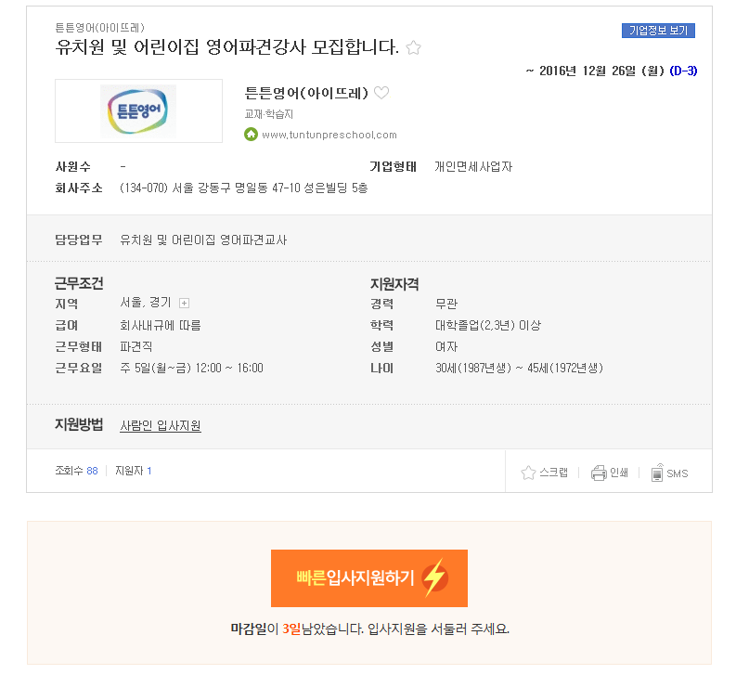Click the 스크랩 text label

click(x=553, y=473)
